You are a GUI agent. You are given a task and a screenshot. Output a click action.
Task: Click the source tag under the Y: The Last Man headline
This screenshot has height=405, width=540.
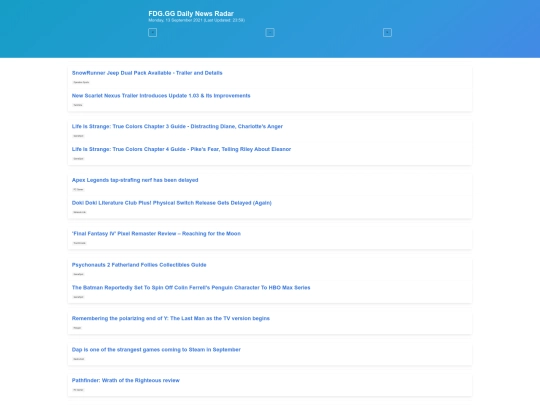tap(77, 328)
